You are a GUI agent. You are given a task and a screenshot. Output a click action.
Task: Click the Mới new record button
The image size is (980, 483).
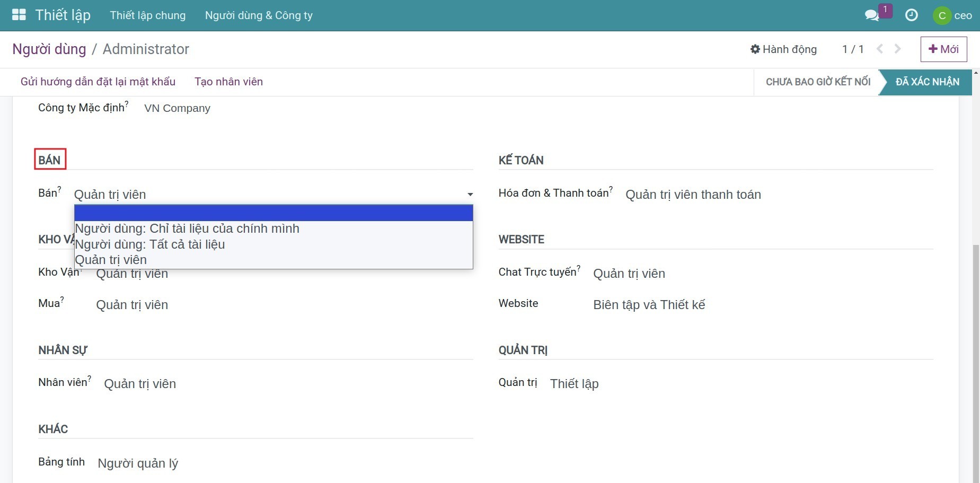(x=943, y=49)
